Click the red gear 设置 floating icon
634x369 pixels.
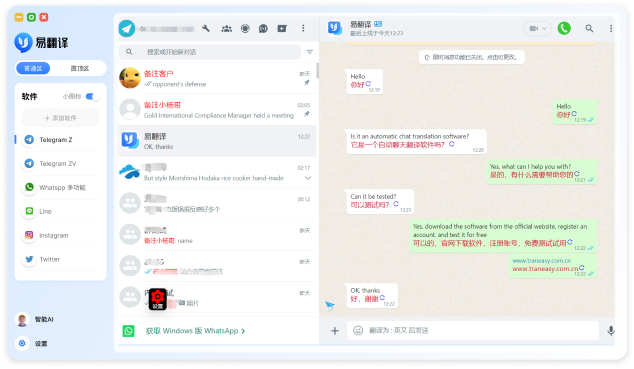(x=158, y=299)
